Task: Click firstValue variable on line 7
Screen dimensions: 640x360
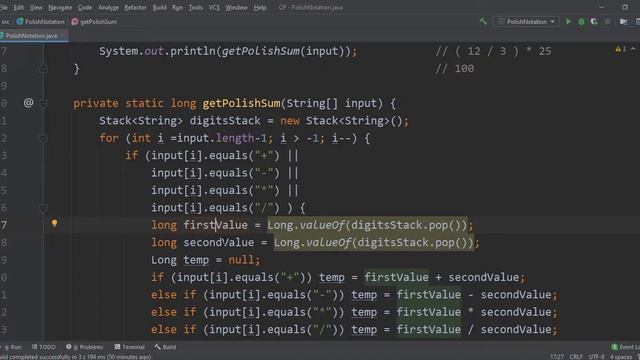Action: 215,225
